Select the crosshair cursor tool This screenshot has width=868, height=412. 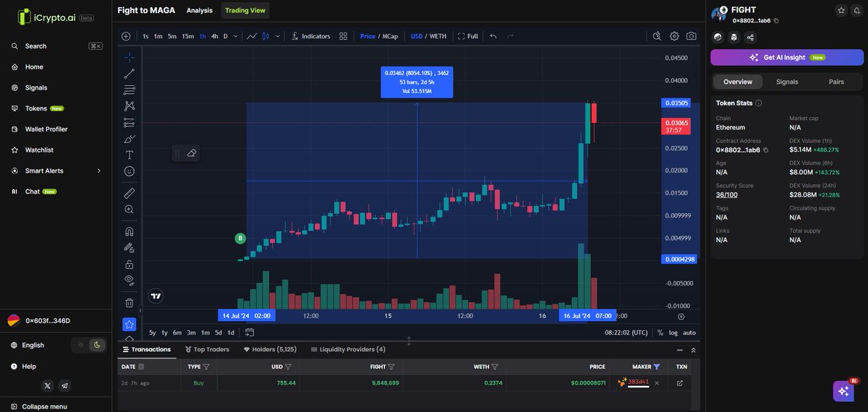click(x=129, y=56)
